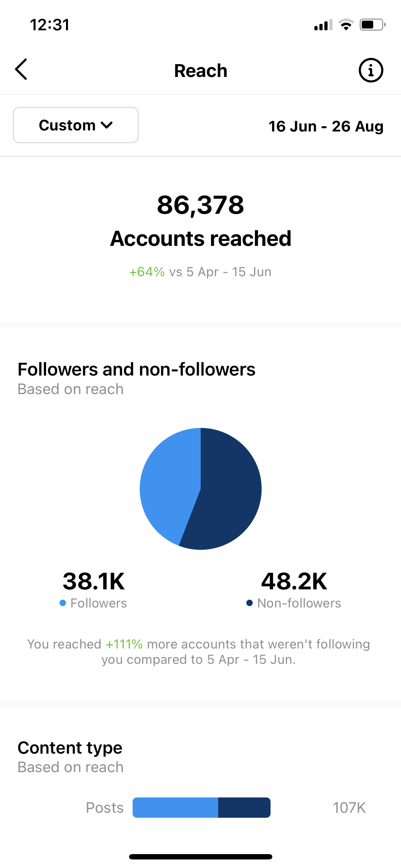Tap the light blue Followers legend dot
Screen dimensions: 401x868
coord(63,603)
